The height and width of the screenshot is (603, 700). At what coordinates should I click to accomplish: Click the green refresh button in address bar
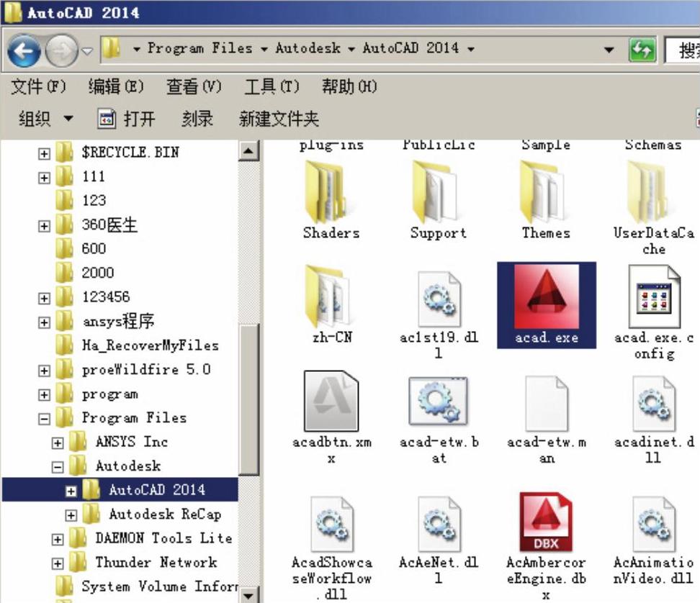point(642,50)
